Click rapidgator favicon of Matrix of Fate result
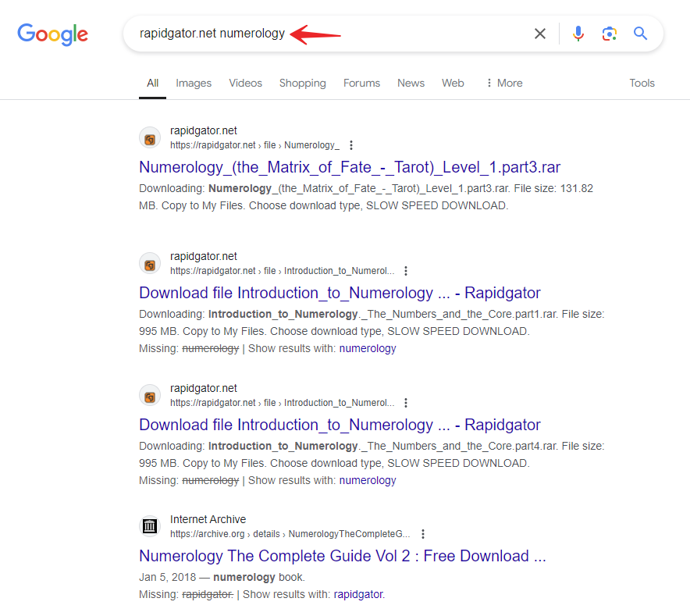The height and width of the screenshot is (616, 690). click(x=150, y=138)
